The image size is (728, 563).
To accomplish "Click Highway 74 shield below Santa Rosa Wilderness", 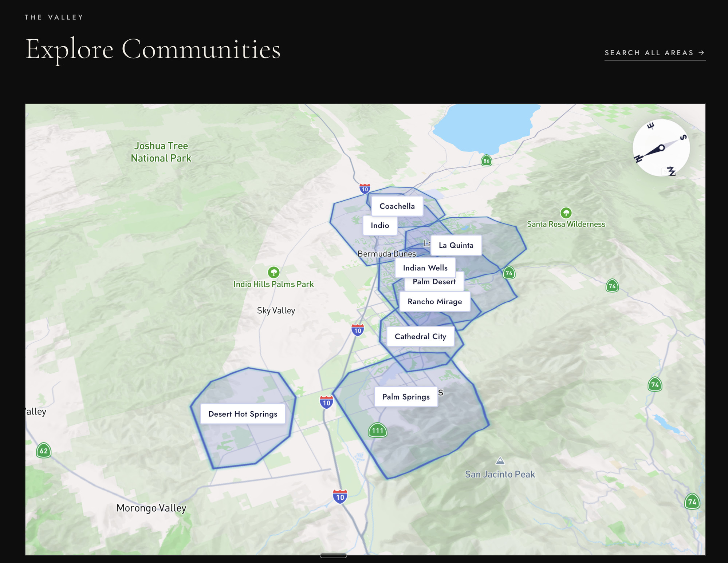I will tap(612, 286).
